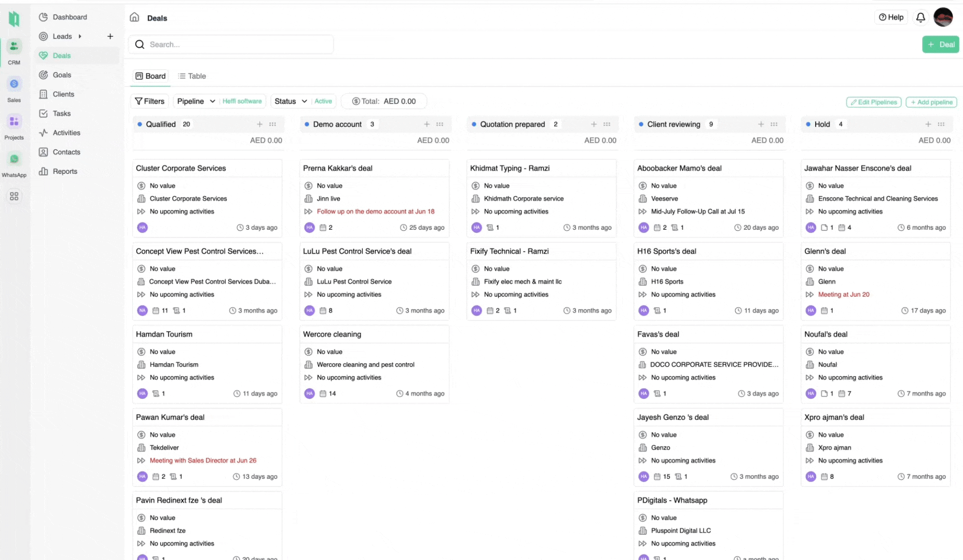This screenshot has width=963, height=560.
Task: Add a deal in the Qualified column
Action: click(x=259, y=124)
